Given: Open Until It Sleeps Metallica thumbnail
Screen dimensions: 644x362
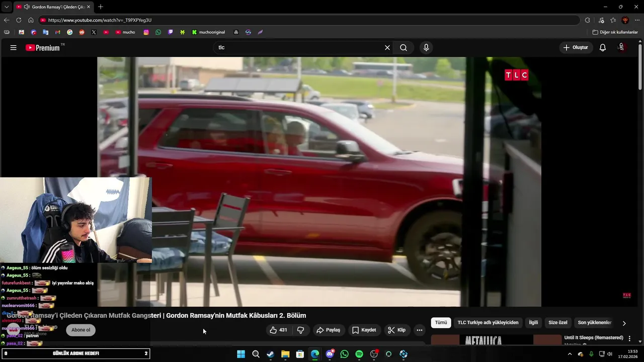Looking at the screenshot, I should coord(496,340).
